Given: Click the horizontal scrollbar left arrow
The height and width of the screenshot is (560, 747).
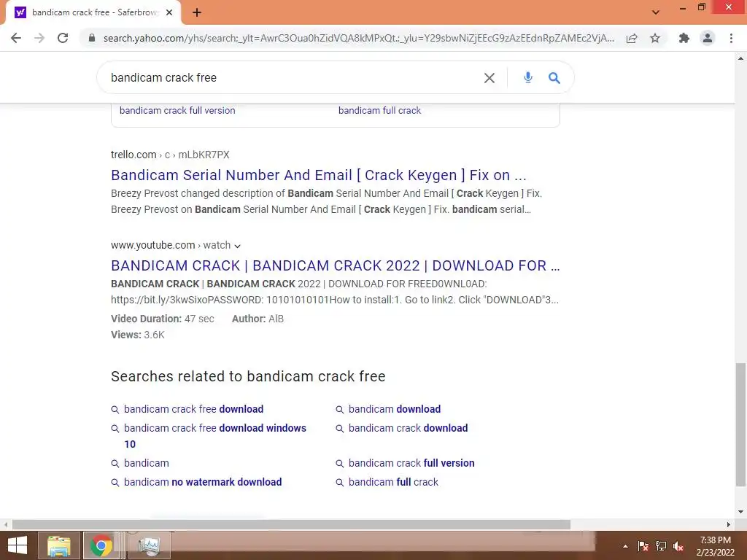Looking at the screenshot, I should (5, 524).
